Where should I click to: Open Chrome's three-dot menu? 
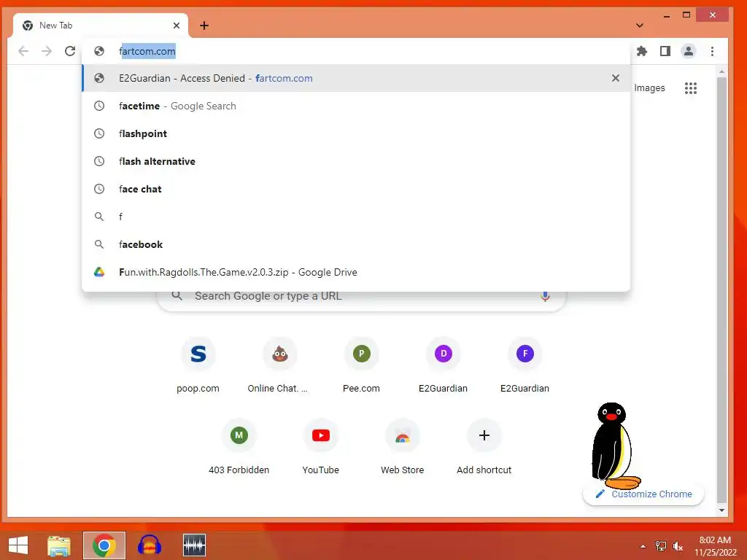(712, 51)
